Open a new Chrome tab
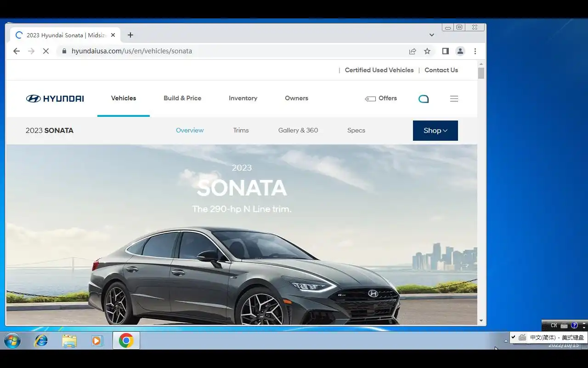The image size is (588, 368). pyautogui.click(x=130, y=35)
